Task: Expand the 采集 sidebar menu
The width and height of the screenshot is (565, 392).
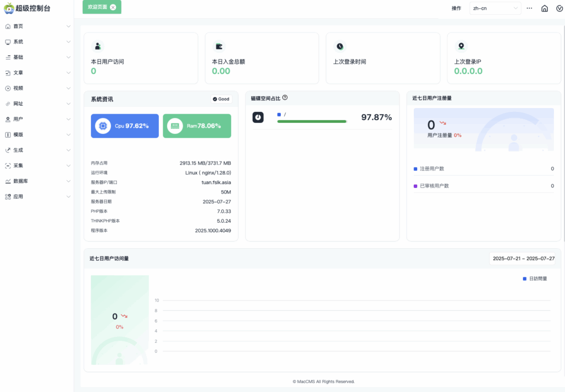Action: pos(37,165)
